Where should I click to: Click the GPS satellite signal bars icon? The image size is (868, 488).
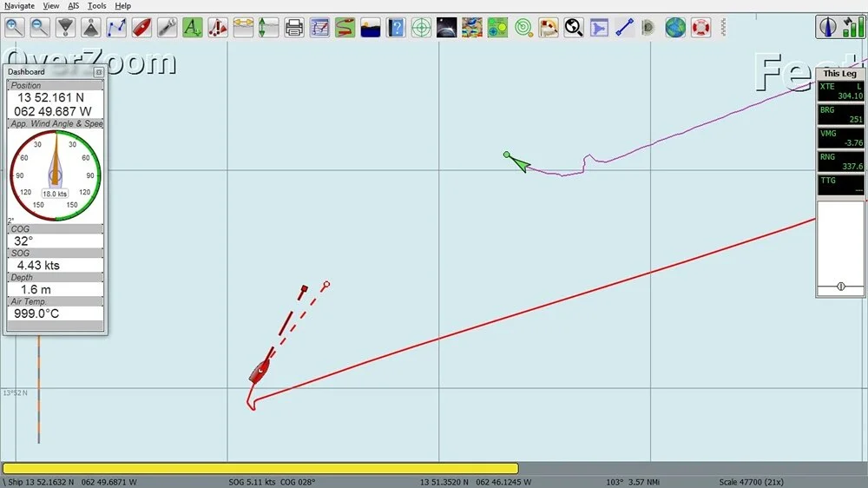[853, 27]
